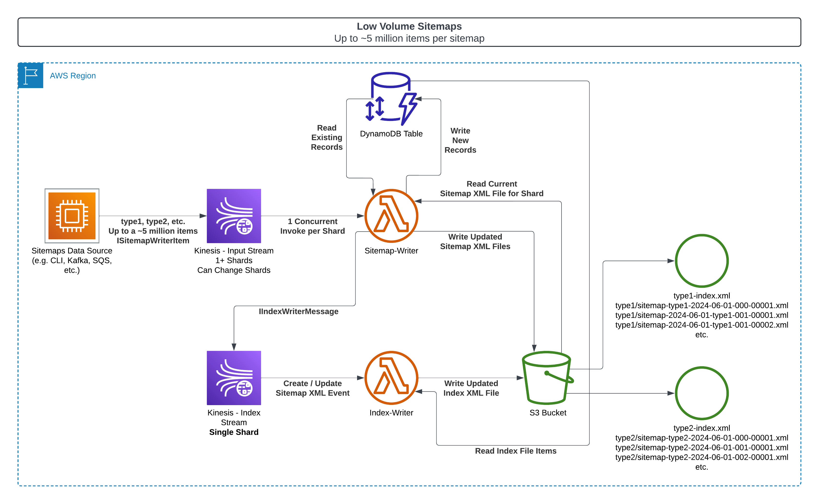
Task: Select the '1+ Shards' text
Action: click(x=234, y=261)
